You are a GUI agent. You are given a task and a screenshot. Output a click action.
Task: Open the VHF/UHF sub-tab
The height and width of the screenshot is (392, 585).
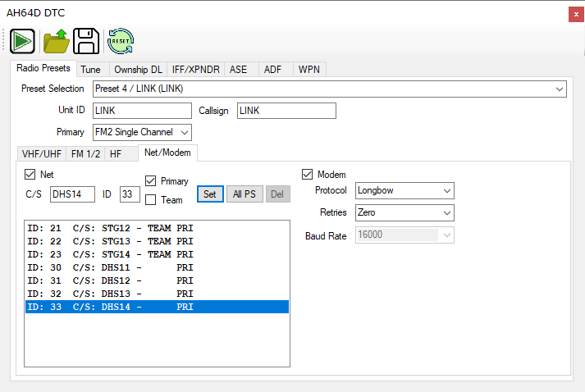pyautogui.click(x=42, y=154)
